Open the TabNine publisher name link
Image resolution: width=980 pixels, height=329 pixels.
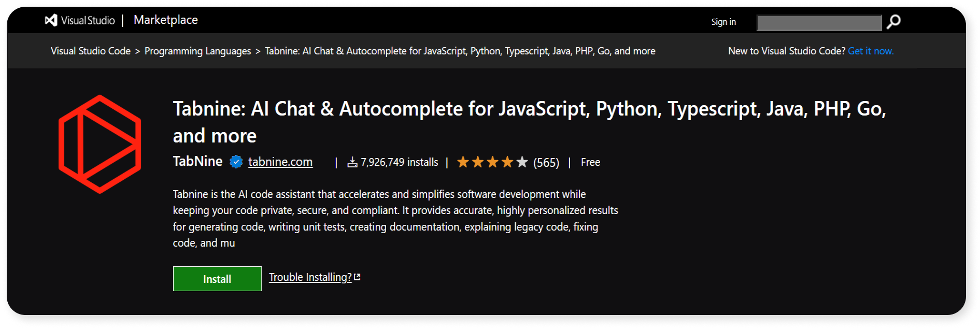click(x=197, y=161)
